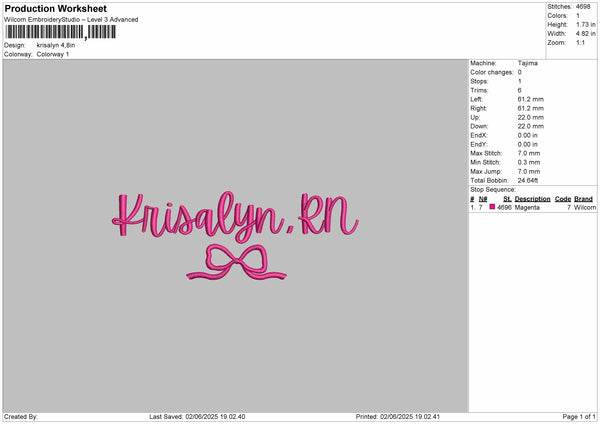Click the 'Stops:' label
This screenshot has height=424, width=600.
479,81
